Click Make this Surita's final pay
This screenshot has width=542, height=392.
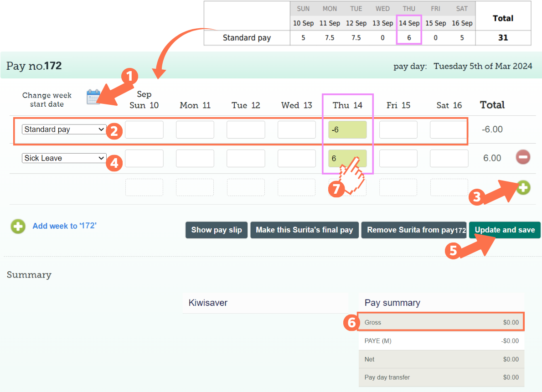[304, 230]
